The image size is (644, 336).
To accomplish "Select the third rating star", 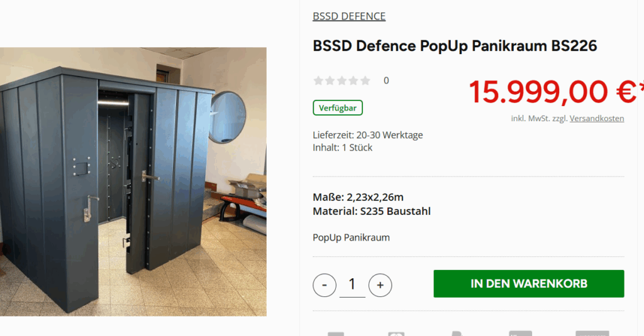I will point(341,80).
